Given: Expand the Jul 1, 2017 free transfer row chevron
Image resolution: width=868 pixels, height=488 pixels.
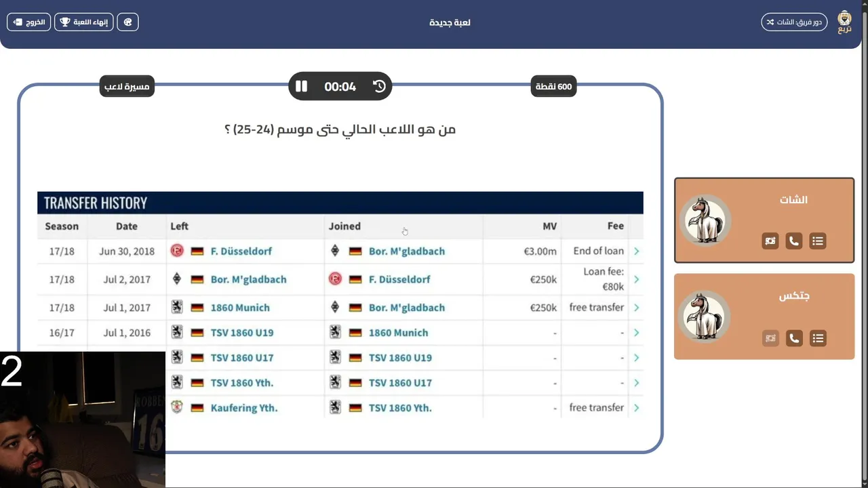Looking at the screenshot, I should (636, 308).
